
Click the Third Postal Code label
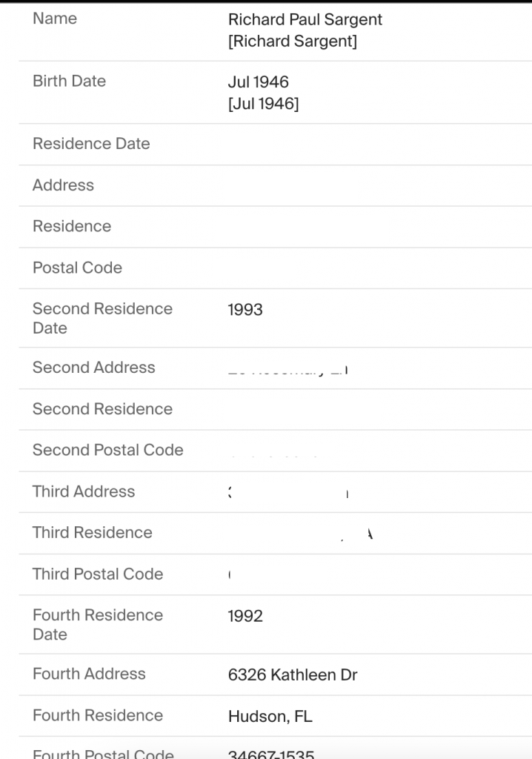tap(98, 574)
